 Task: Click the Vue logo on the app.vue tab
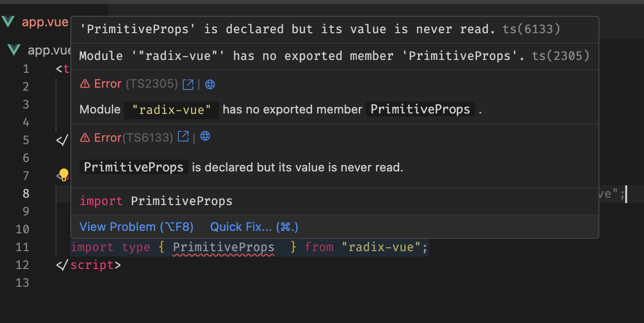coord(7,22)
